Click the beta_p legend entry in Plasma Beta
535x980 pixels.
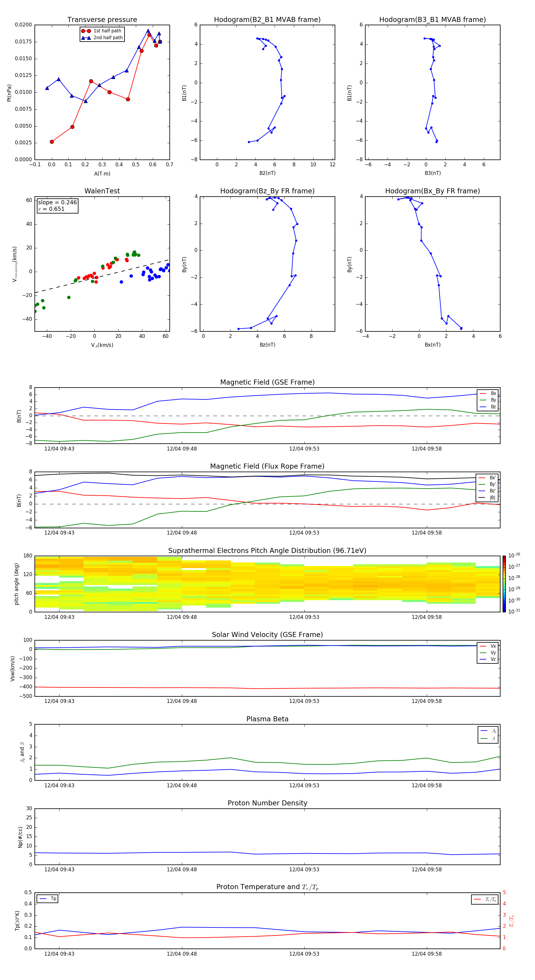pyautogui.click(x=488, y=731)
